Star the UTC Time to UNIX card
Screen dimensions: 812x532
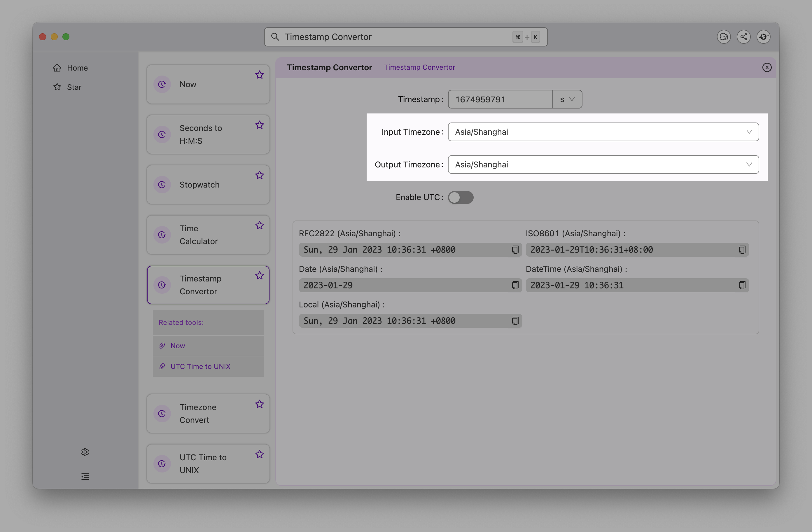(x=260, y=454)
